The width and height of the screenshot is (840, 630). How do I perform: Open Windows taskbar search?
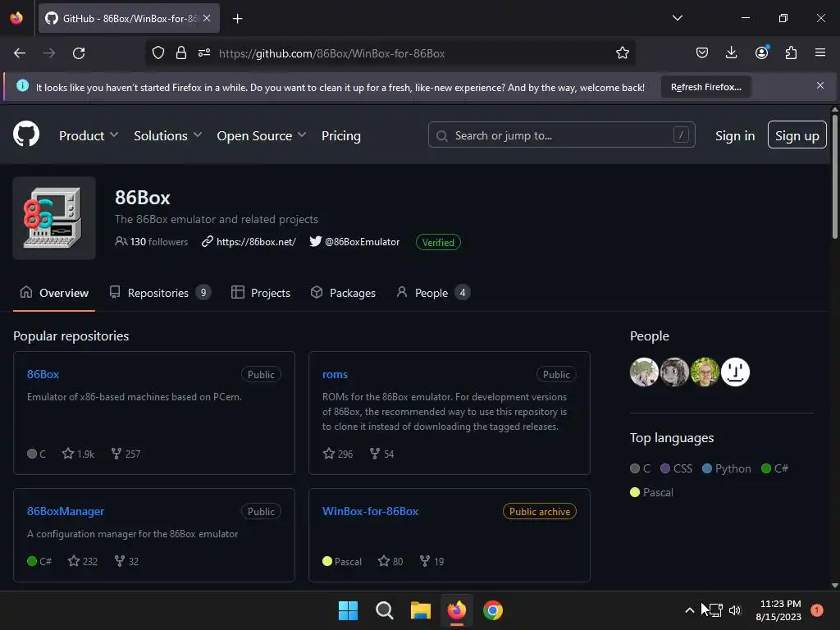384,610
